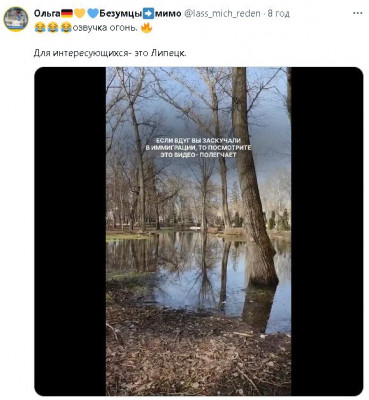Click the display name Ольга
The image size is (369, 400).
[47, 13]
